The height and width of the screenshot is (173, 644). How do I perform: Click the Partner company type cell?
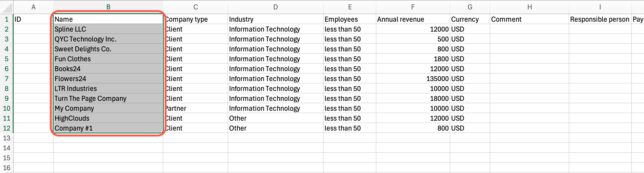[x=195, y=108]
